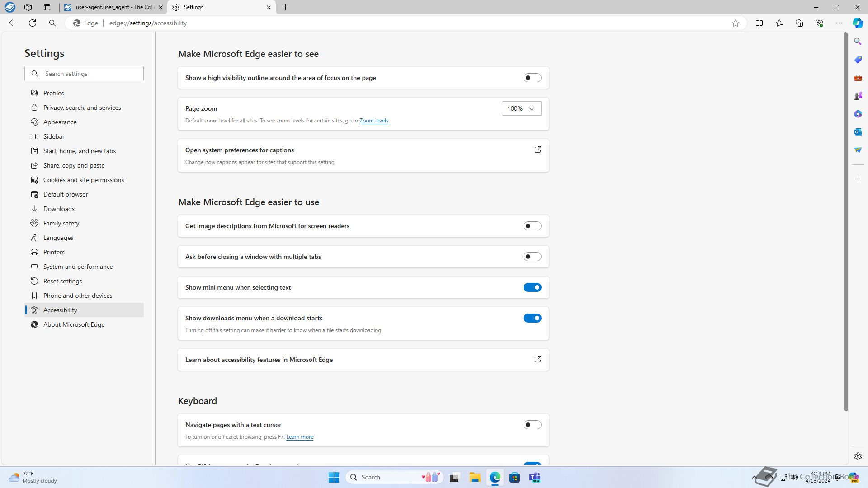Disable show mini menu when selecting text
The height and width of the screenshot is (488, 868).
(x=532, y=287)
